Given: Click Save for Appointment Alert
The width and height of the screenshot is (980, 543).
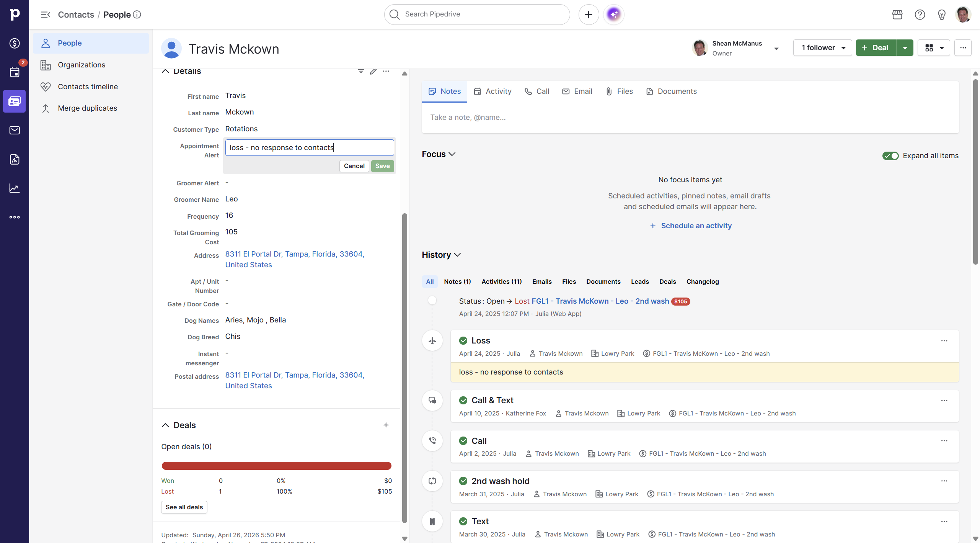Looking at the screenshot, I should click(x=382, y=166).
